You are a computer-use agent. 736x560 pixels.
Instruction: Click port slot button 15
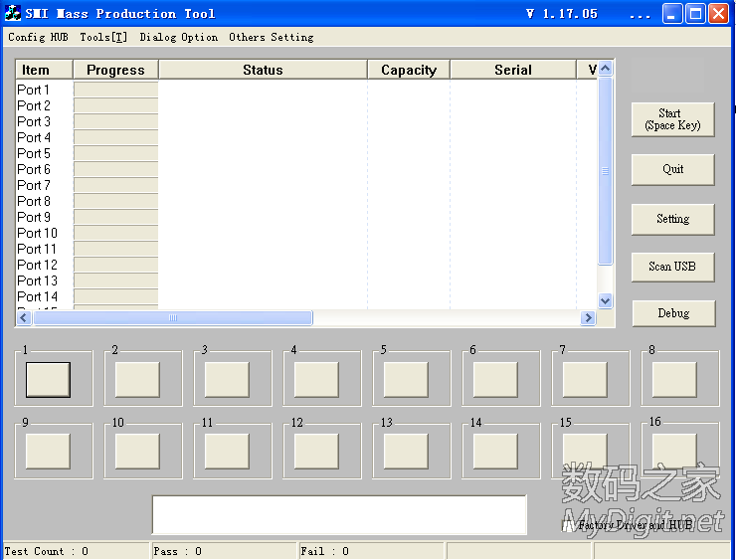click(585, 452)
